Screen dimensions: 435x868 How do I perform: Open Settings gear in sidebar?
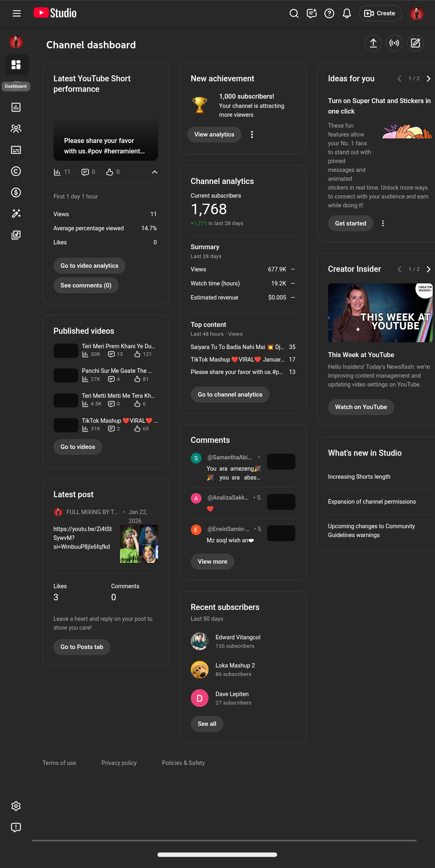point(16,806)
